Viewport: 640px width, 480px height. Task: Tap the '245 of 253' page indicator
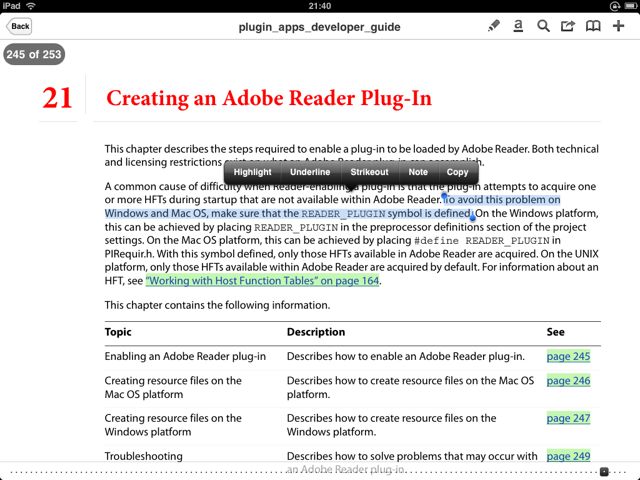(x=34, y=54)
